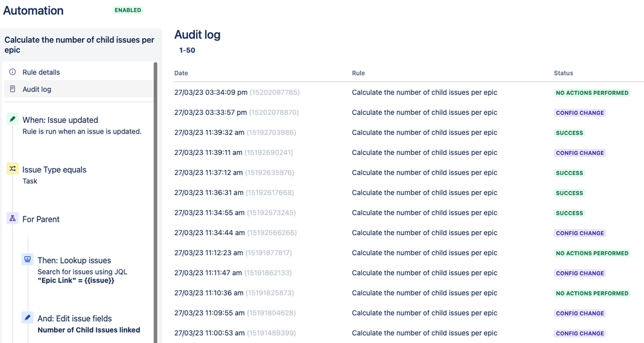Click the rule title in the sidebar
644x343 pixels.
(79, 45)
